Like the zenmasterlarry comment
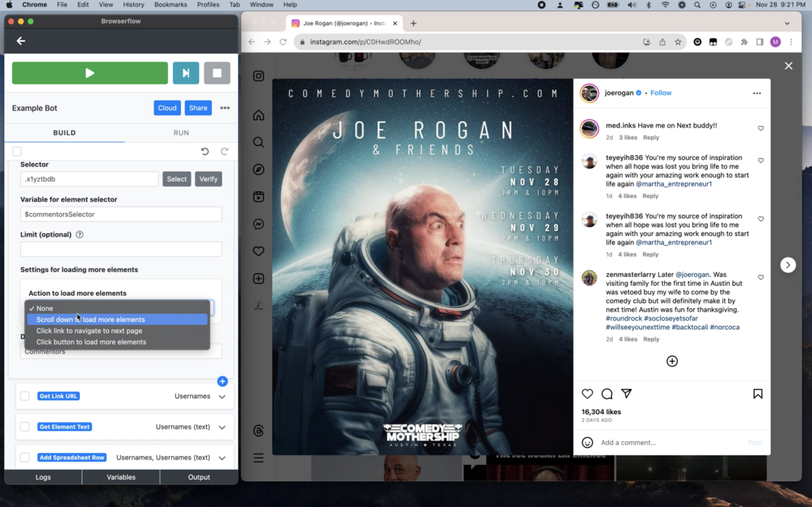Viewport: 812px width, 507px height. pos(761,277)
